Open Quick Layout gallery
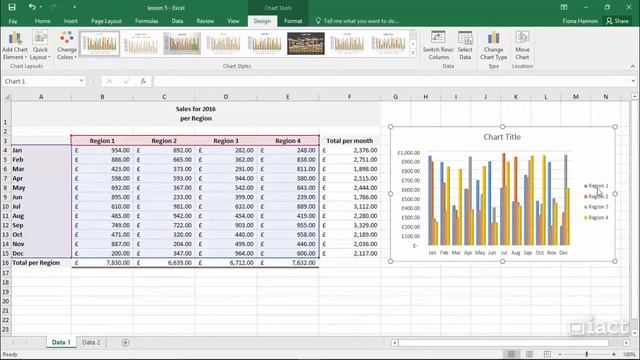The image size is (640, 360). [40, 45]
